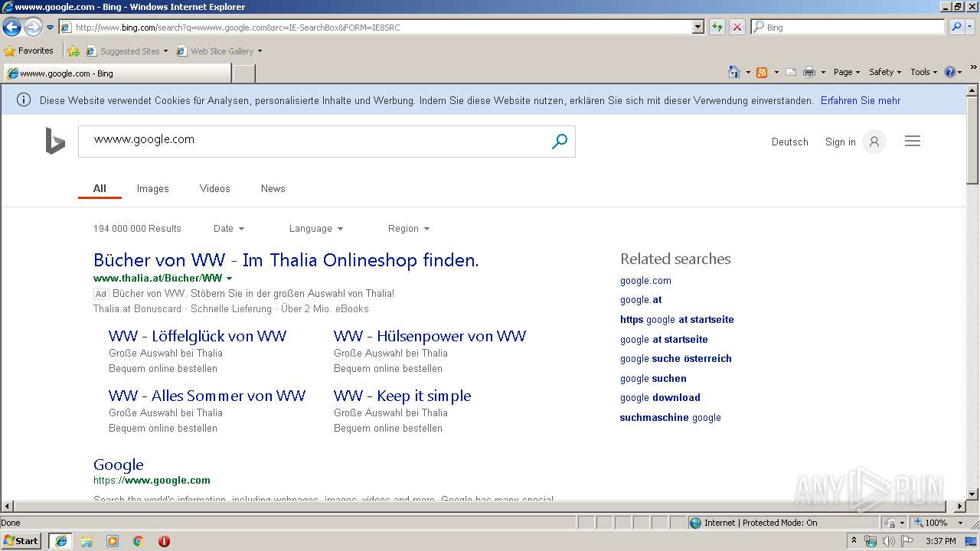Viewport: 980px width, 551px height.
Task: Click the browser Forward arrow button
Action: [x=33, y=28]
